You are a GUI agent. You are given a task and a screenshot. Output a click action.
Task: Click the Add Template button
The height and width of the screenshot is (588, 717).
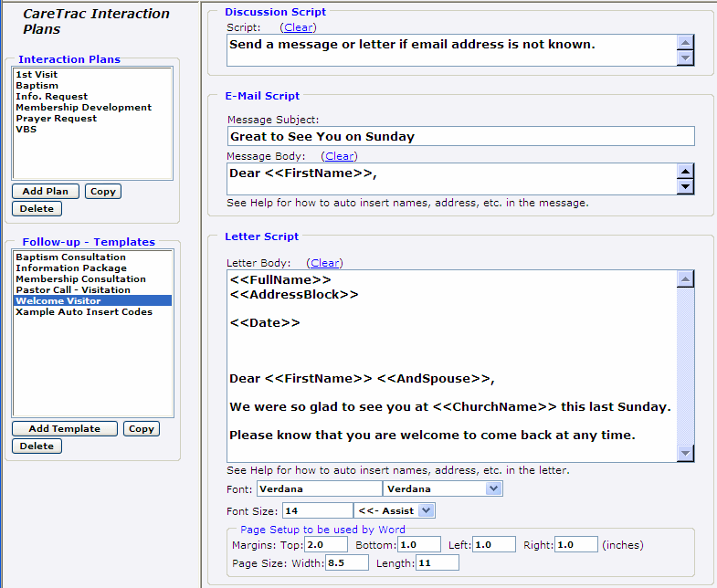click(64, 428)
